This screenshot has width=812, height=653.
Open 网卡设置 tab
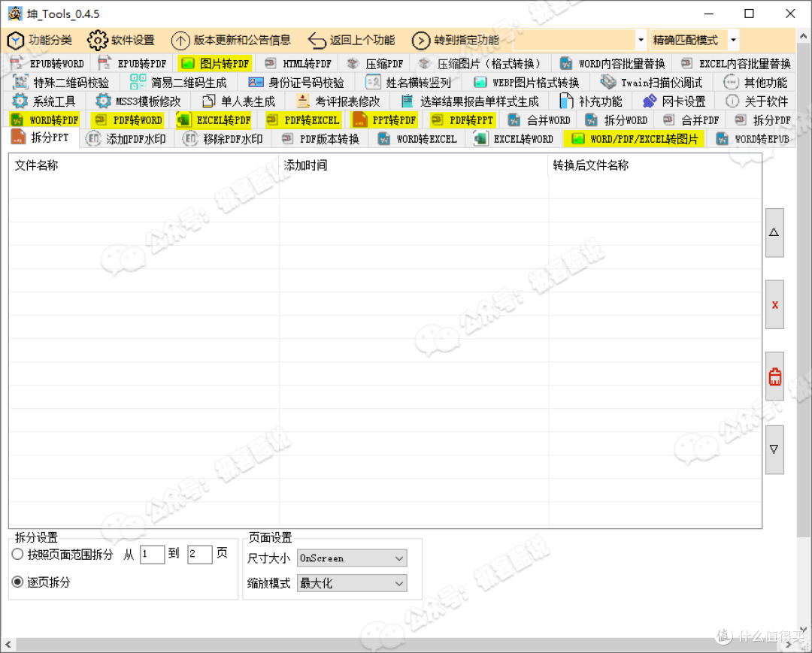tap(674, 101)
